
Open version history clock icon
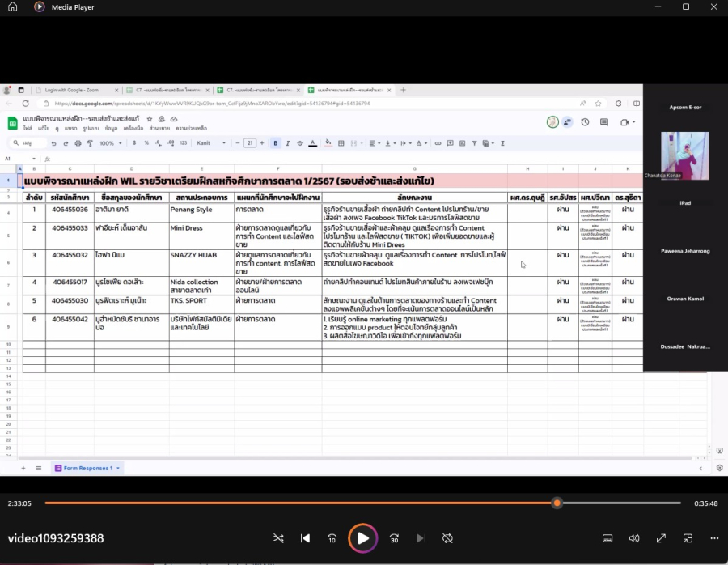click(x=585, y=122)
